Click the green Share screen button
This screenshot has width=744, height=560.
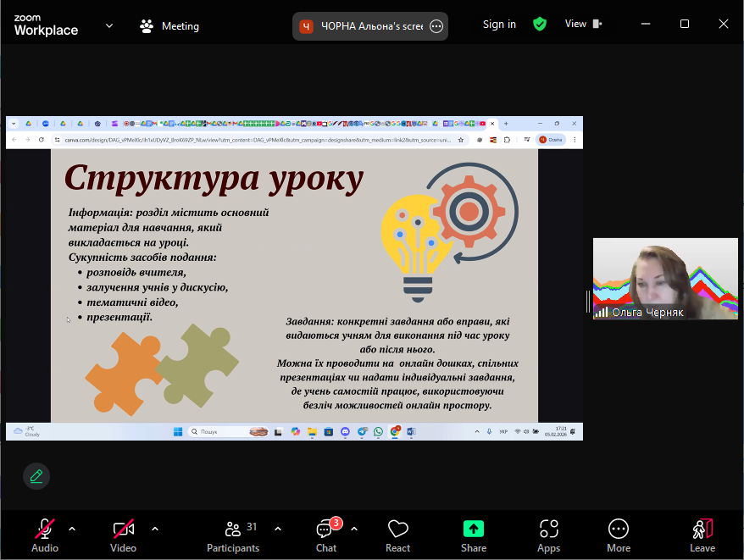click(x=474, y=535)
